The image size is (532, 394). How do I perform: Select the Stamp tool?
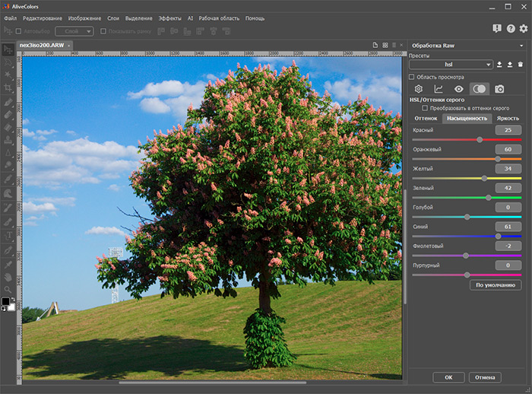pos(8,140)
